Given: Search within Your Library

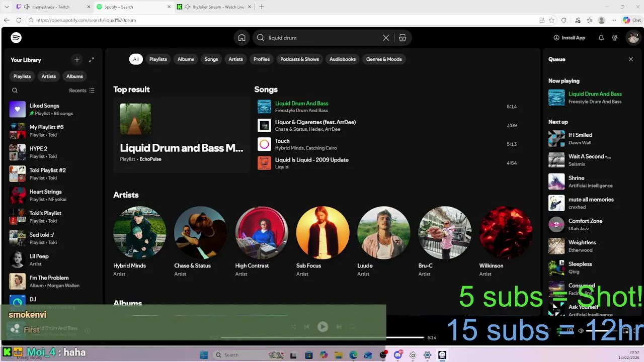Looking at the screenshot, I should pyautogui.click(x=15, y=90).
